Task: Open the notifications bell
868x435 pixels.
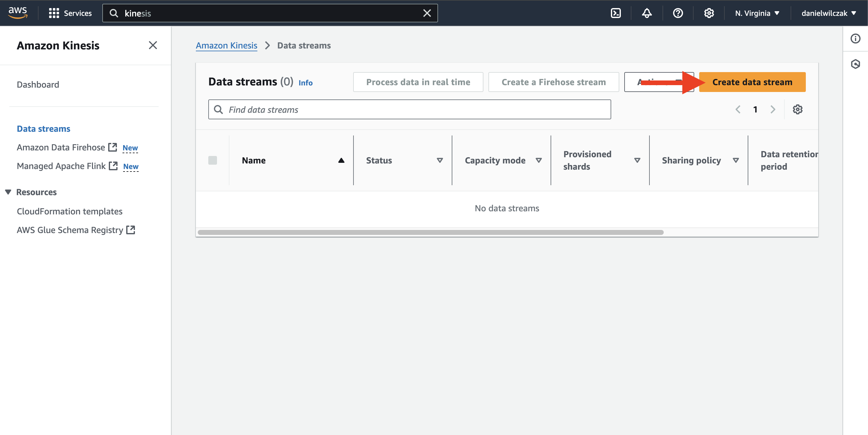Action: point(647,13)
